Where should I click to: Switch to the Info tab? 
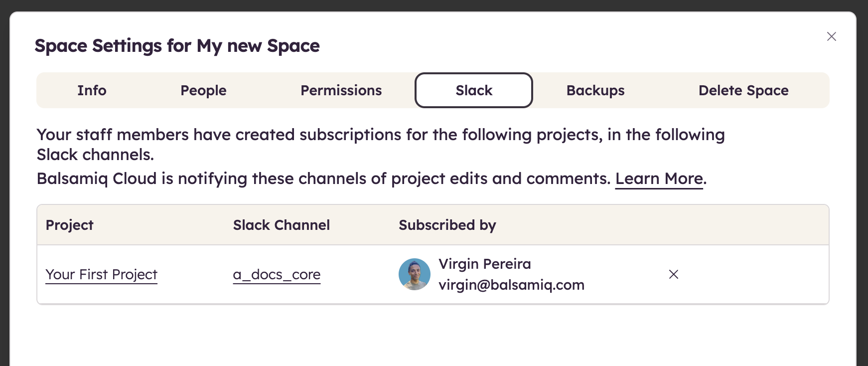92,90
